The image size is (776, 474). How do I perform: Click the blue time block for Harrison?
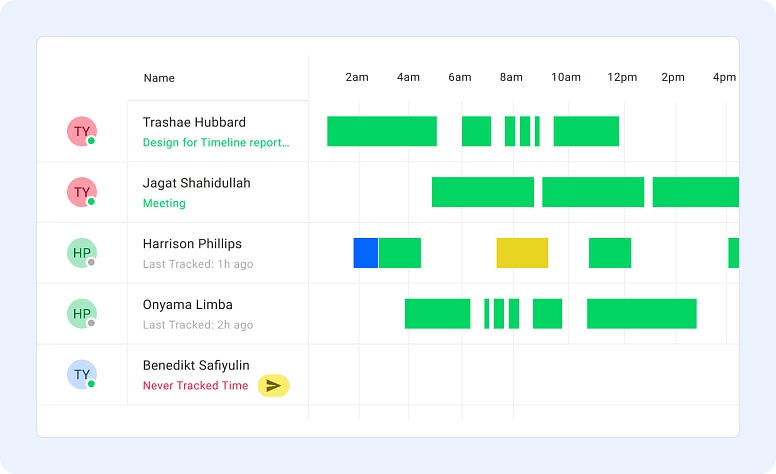(x=366, y=253)
